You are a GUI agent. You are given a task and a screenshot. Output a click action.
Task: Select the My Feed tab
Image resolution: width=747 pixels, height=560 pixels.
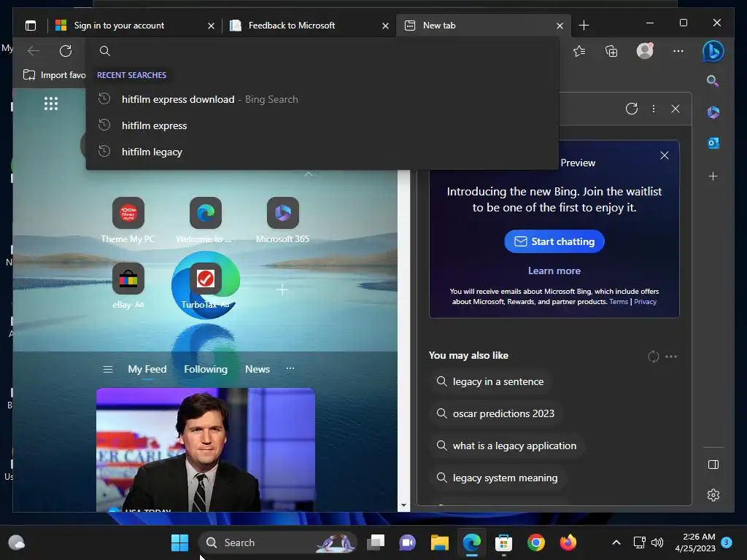[x=147, y=370]
